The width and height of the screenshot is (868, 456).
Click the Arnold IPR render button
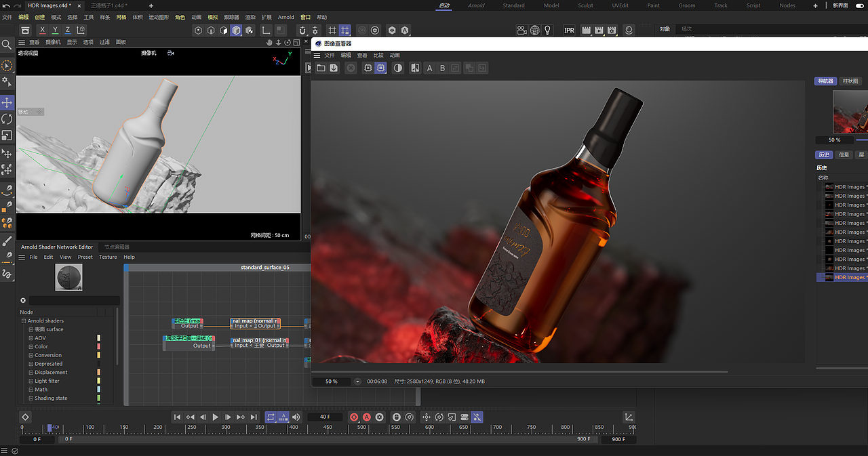(569, 30)
